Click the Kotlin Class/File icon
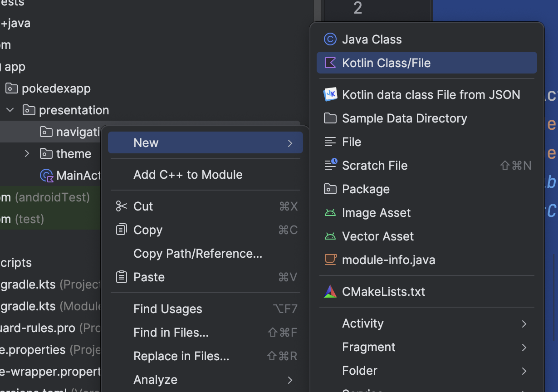Screen dimensions: 558x392 tap(330, 63)
